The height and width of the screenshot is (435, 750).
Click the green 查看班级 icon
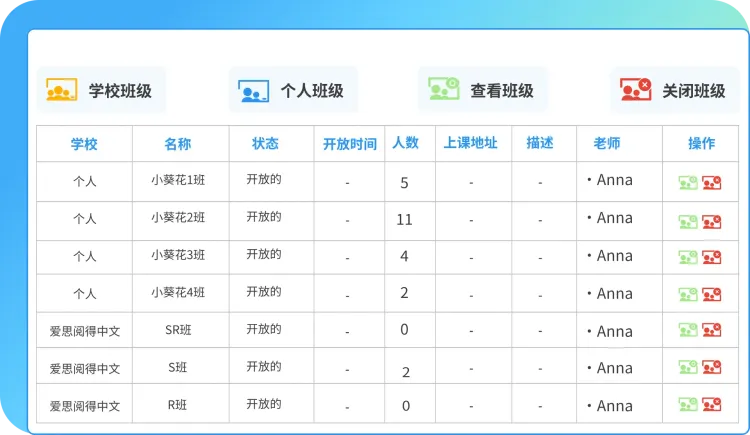coord(444,89)
